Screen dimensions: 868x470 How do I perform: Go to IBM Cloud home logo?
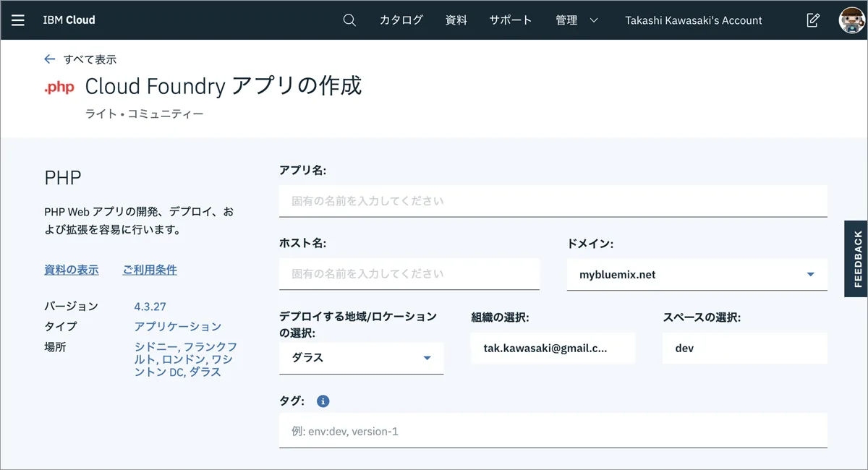point(69,20)
